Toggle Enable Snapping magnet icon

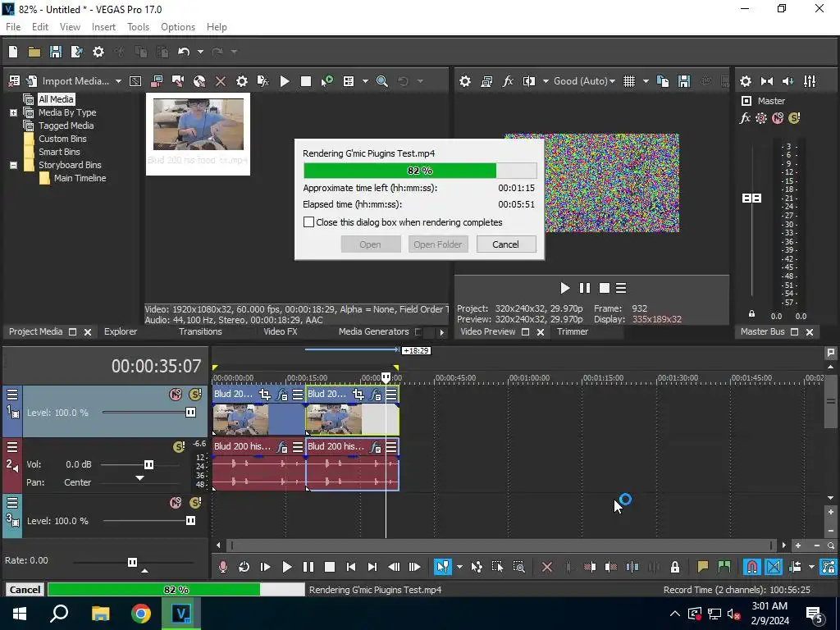coord(752,567)
